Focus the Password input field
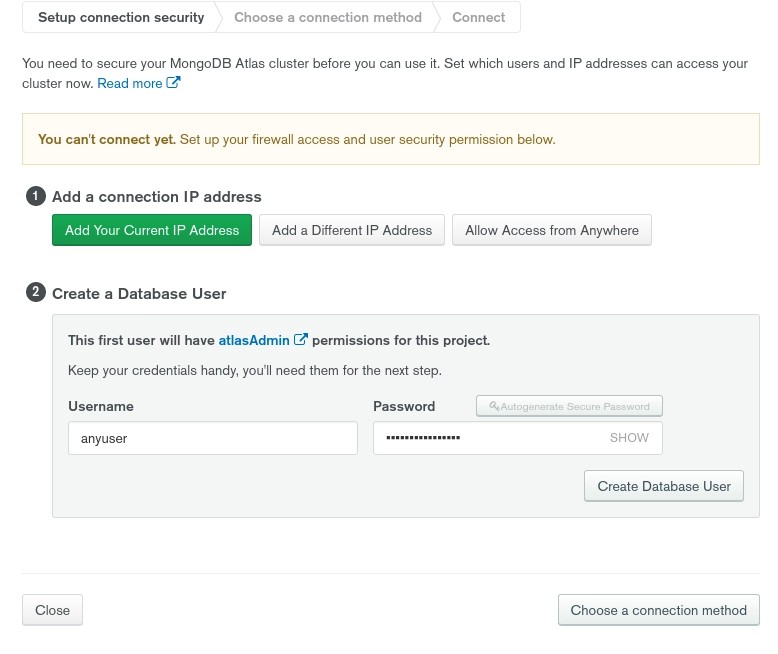778x654 pixels. (518, 438)
